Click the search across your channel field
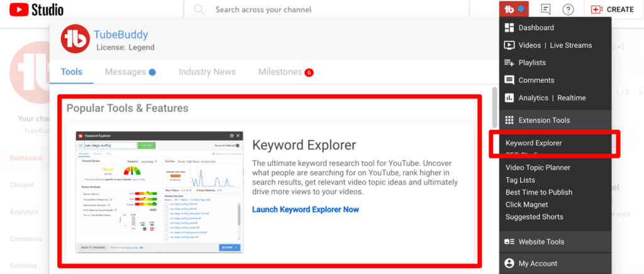 (333, 10)
